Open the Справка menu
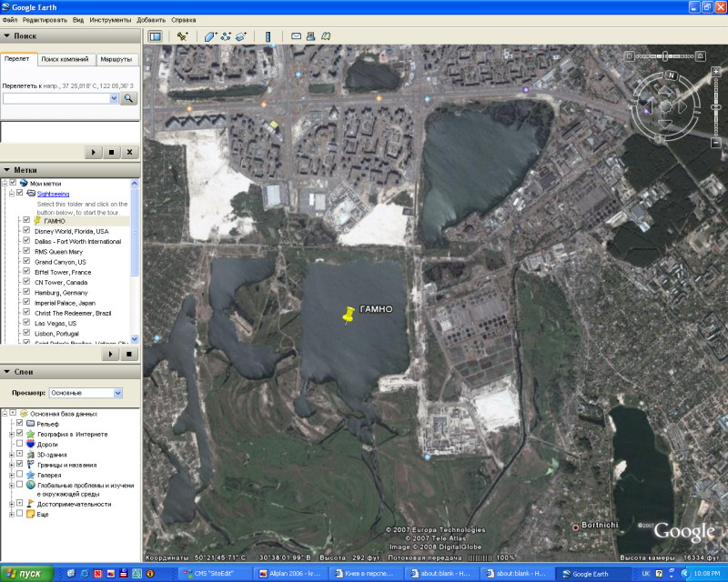This screenshot has width=728, height=582. (x=184, y=20)
